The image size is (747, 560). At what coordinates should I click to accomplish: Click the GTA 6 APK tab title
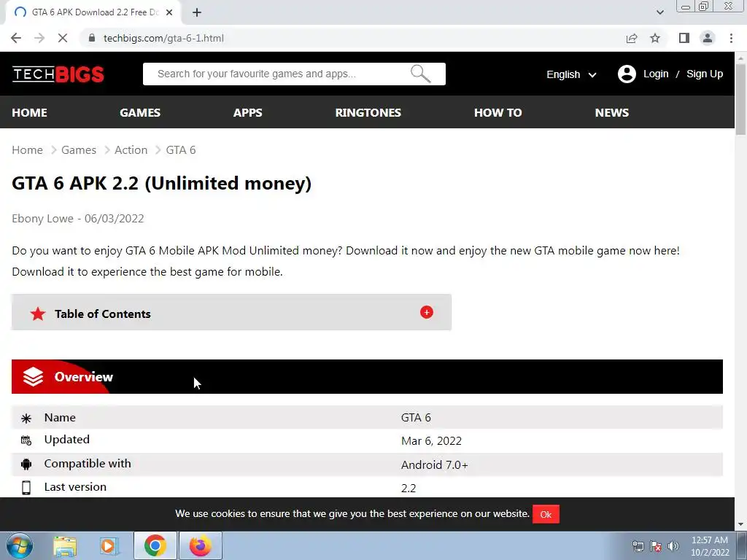[96, 12]
